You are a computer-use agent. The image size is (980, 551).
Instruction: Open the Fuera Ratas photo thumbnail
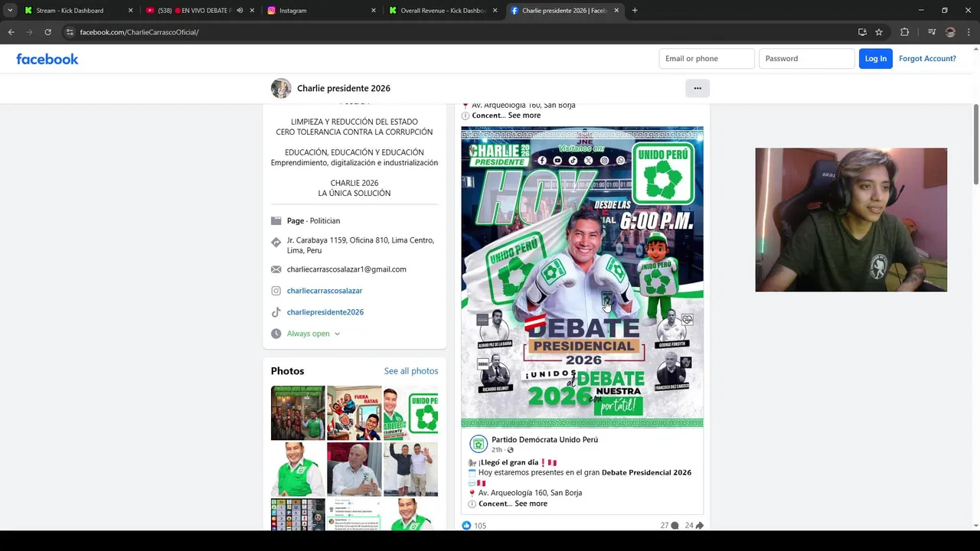[354, 413]
